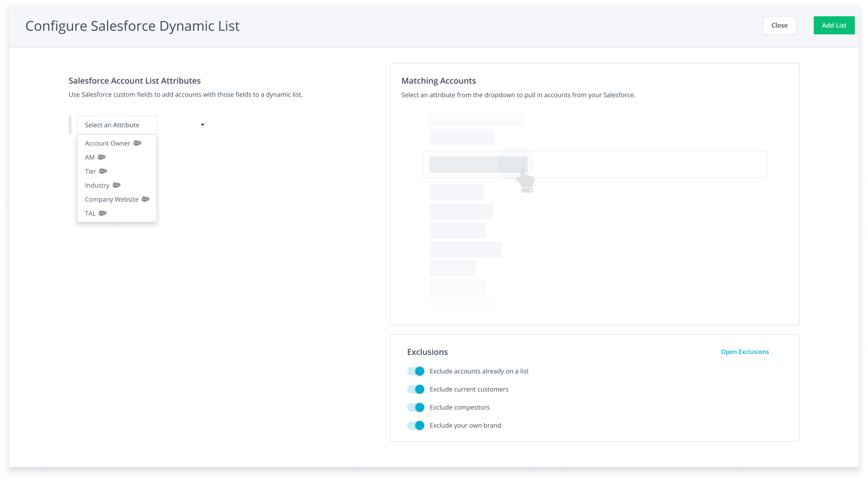
Task: Click the green Add List button
Action: pyautogui.click(x=834, y=25)
